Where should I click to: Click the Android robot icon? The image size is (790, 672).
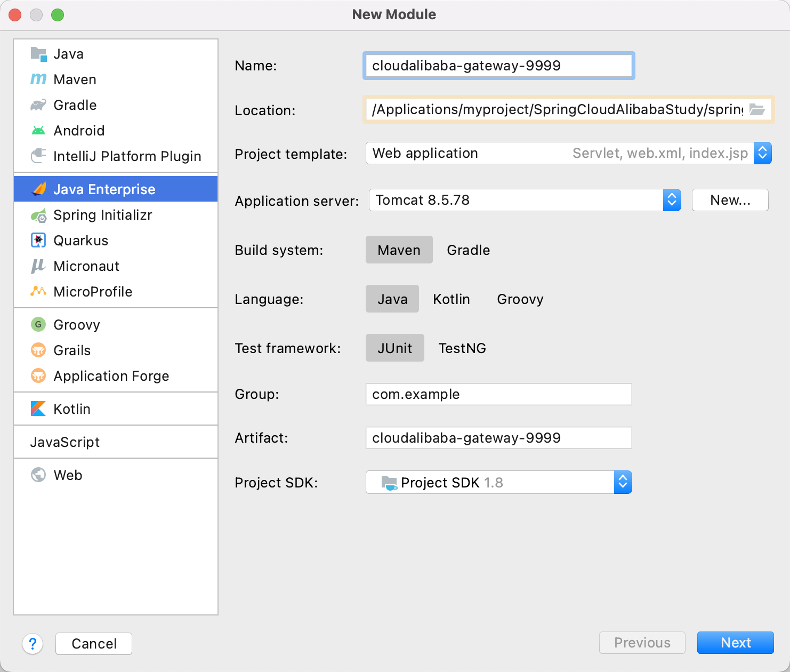(x=38, y=131)
